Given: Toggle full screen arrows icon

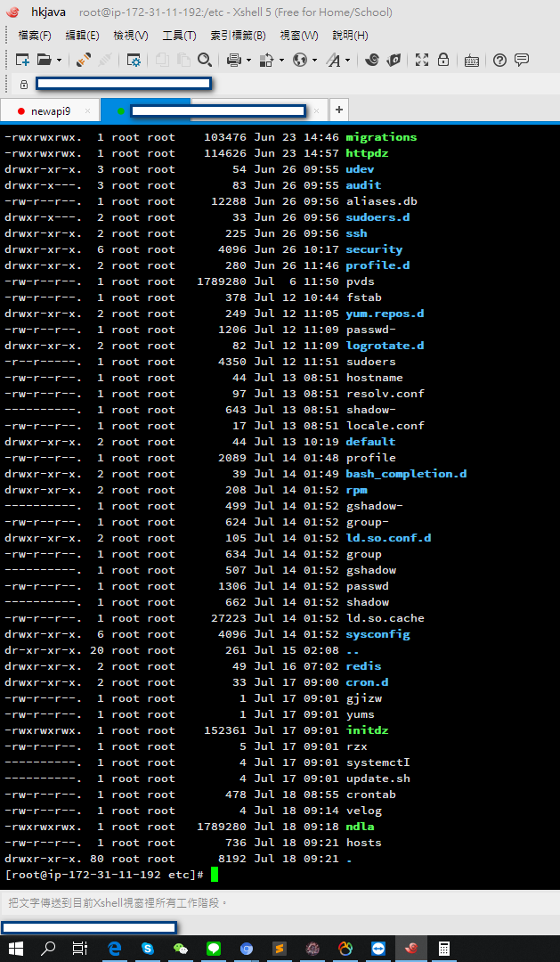Looking at the screenshot, I should tap(421, 60).
